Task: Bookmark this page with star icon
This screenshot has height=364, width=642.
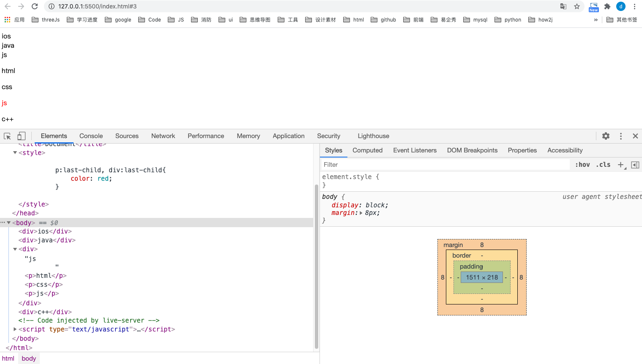Action: (576, 6)
